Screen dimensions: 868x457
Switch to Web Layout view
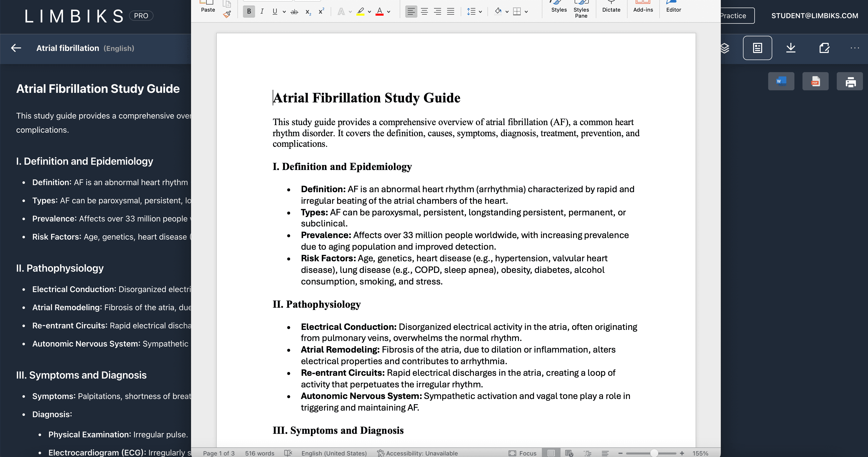click(x=569, y=453)
